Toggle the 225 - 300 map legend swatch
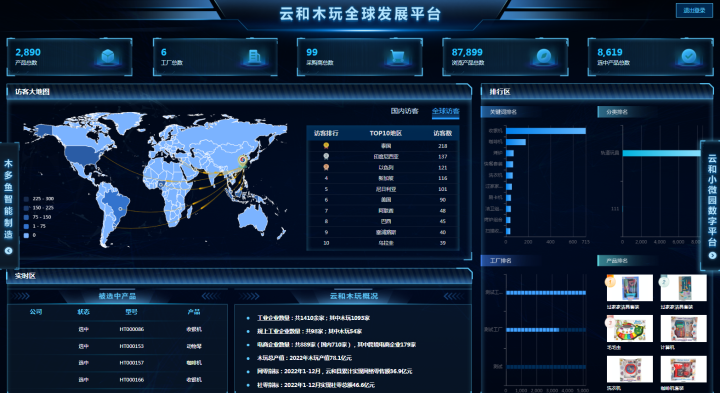Image resolution: width=720 pixels, height=393 pixels. [x=26, y=199]
